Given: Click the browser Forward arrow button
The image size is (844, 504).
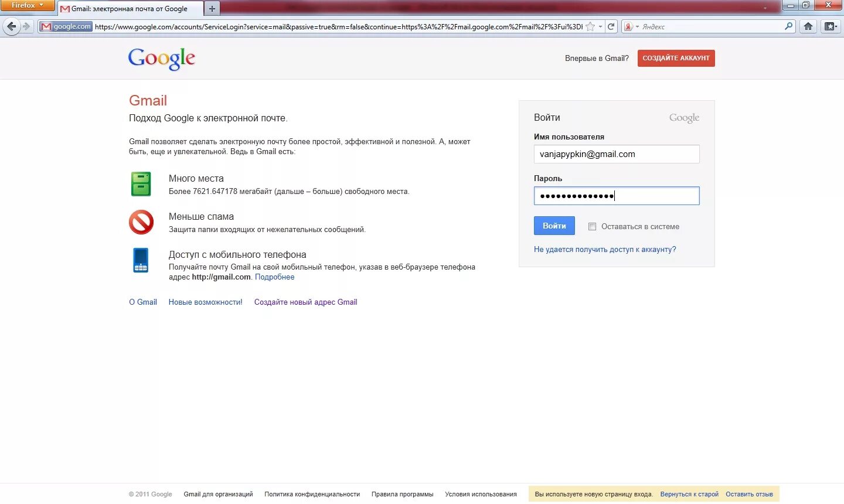Looking at the screenshot, I should tap(26, 26).
